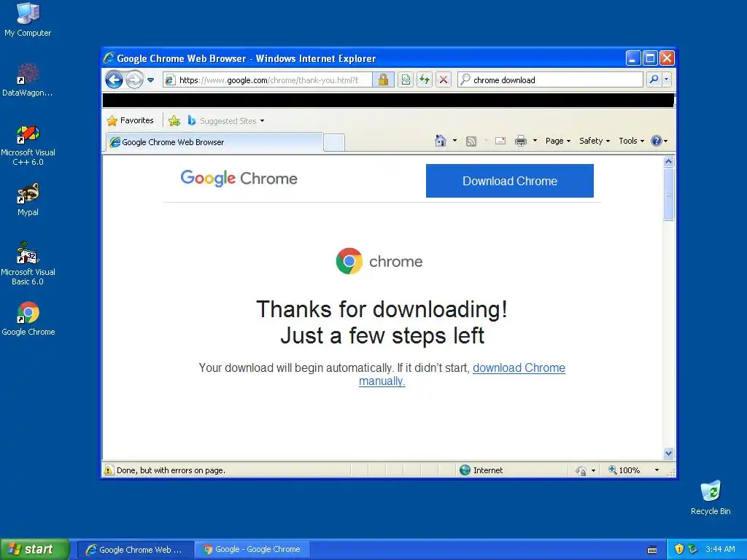Switch to Google - Google Chrome taskbar item
747x560 pixels.
coord(252,550)
